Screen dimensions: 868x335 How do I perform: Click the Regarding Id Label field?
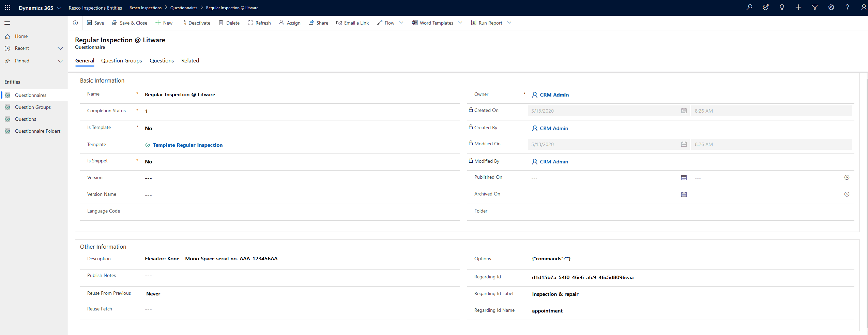[691, 294]
